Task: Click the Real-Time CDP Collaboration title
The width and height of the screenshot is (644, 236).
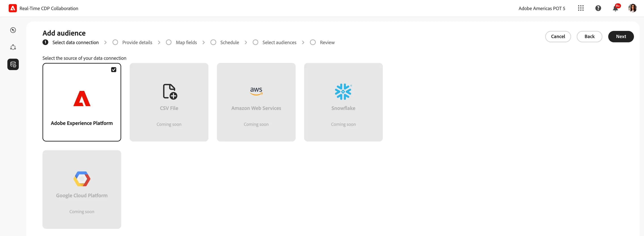Action: click(x=49, y=9)
